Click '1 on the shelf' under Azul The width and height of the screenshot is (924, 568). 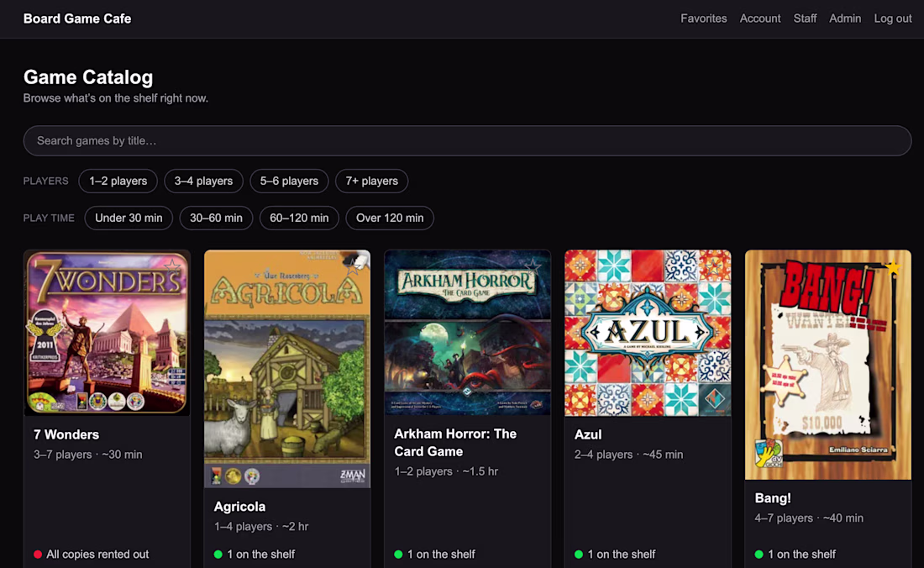coord(615,555)
